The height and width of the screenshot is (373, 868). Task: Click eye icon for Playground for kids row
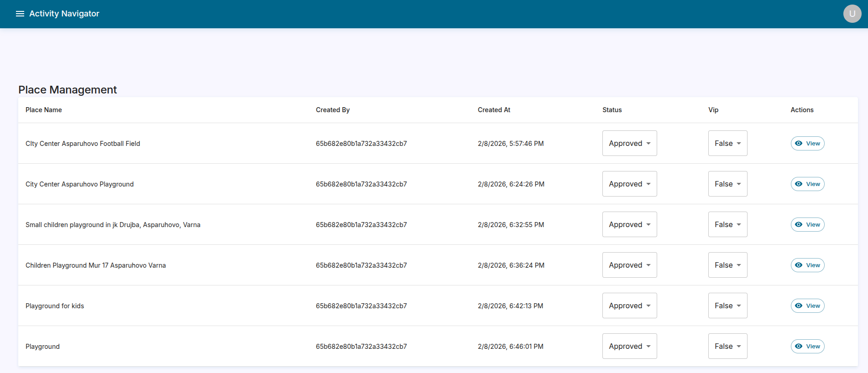tap(799, 306)
